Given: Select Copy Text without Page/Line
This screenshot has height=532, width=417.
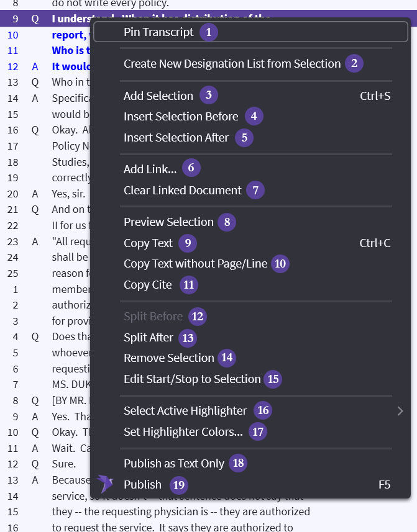Looking at the screenshot, I should (195, 264).
